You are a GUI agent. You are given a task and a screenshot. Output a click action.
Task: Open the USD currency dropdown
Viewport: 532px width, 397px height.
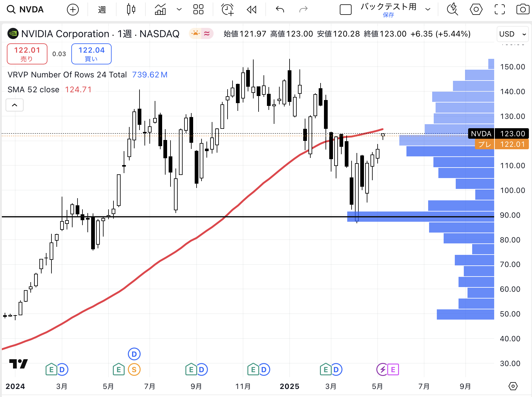[x=512, y=34]
